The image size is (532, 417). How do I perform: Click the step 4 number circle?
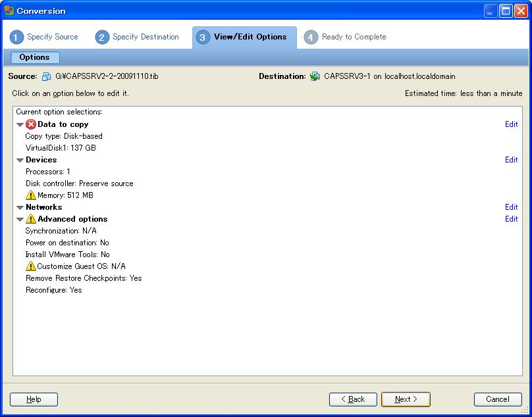311,37
